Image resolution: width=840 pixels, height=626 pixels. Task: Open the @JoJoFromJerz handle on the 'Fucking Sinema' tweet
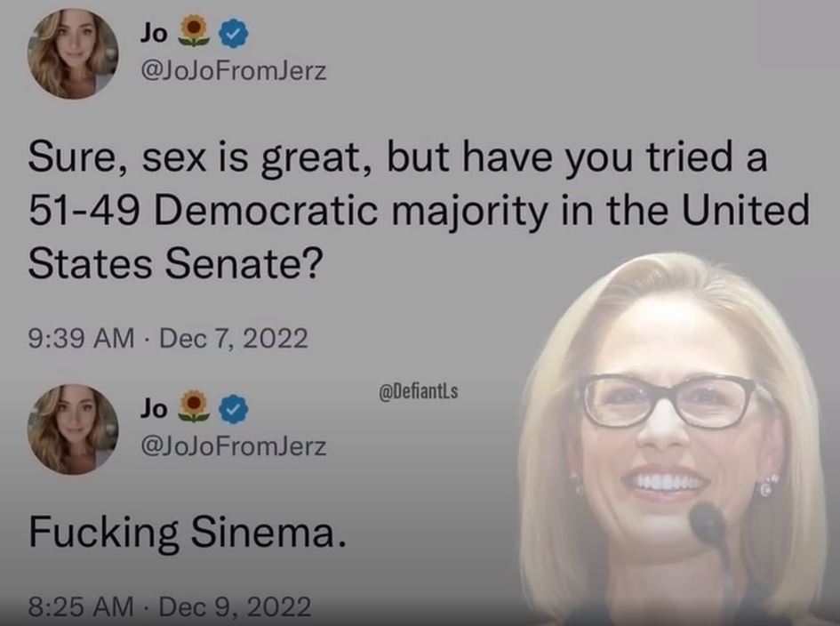pyautogui.click(x=233, y=445)
